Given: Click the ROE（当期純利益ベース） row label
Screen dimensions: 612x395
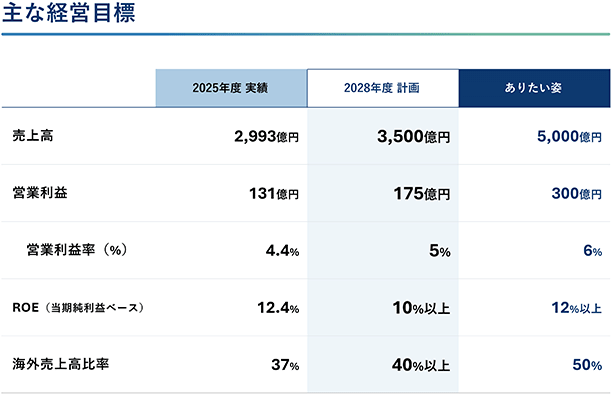Looking at the screenshot, I should pyautogui.click(x=78, y=308).
